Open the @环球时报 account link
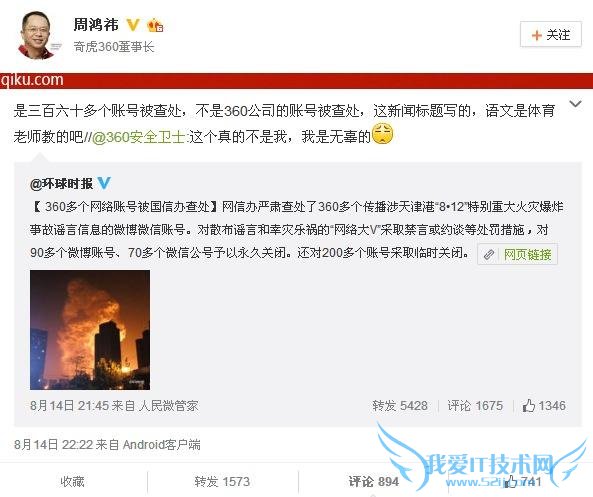593x497 pixels. point(61,183)
